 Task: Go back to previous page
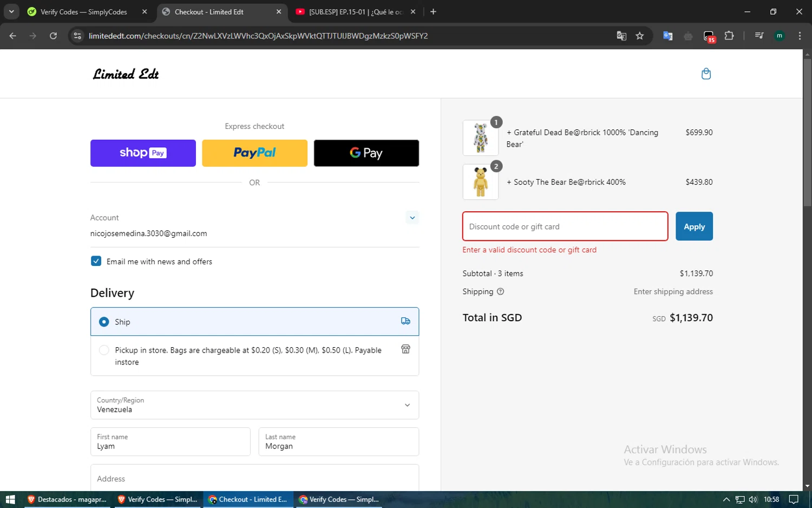(13, 36)
